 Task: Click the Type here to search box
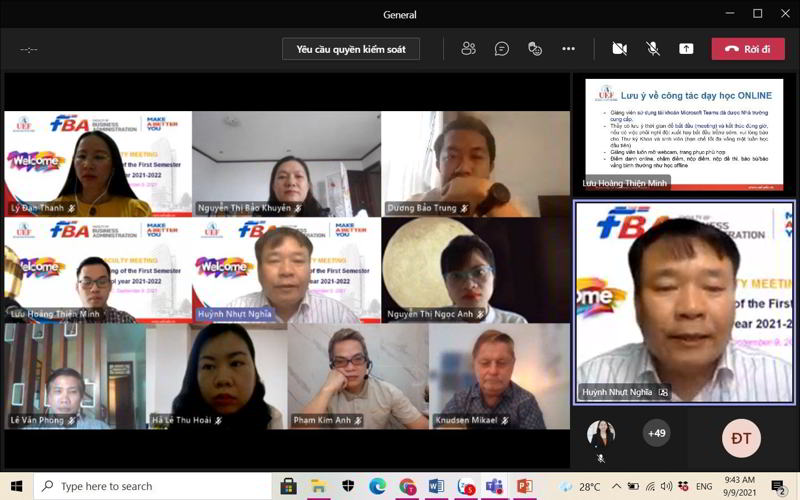[x=152, y=487]
